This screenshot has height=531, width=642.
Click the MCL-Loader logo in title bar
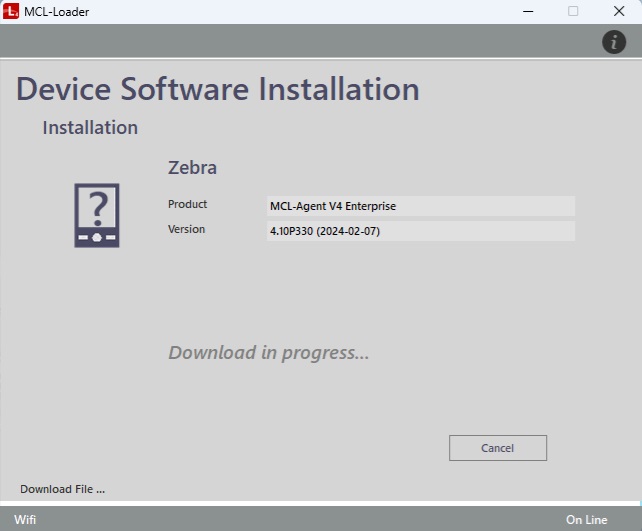tap(11, 11)
